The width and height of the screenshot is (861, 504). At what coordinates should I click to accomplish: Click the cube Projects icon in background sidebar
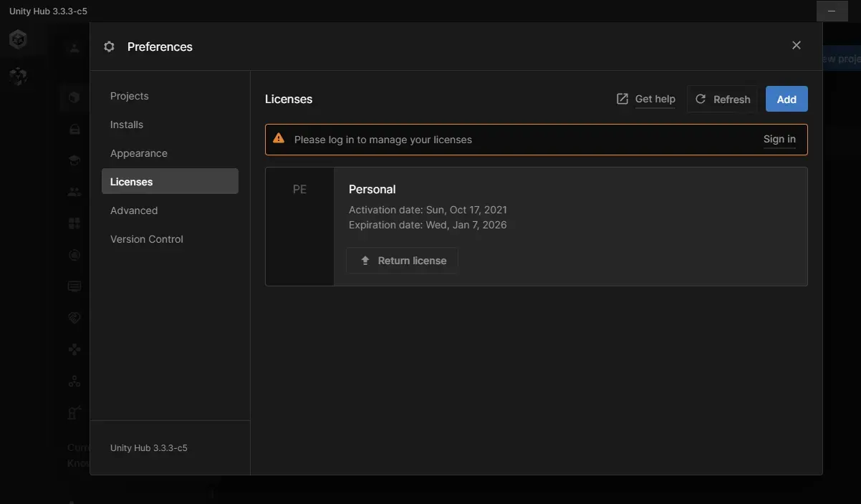point(74,97)
